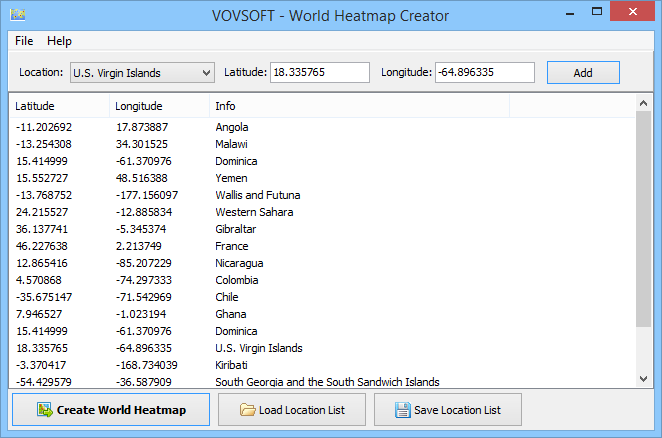Click longitude value 48.516388
The image size is (662, 438).
[x=142, y=178]
